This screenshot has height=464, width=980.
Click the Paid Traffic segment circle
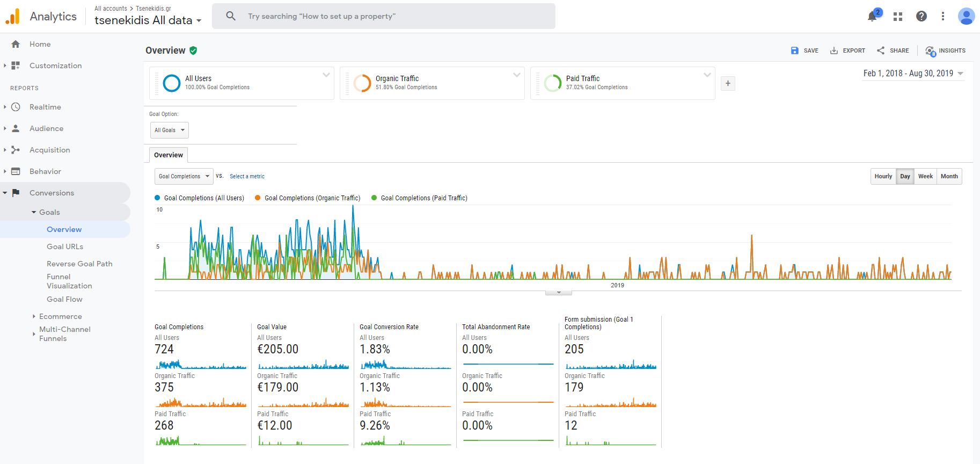click(553, 83)
